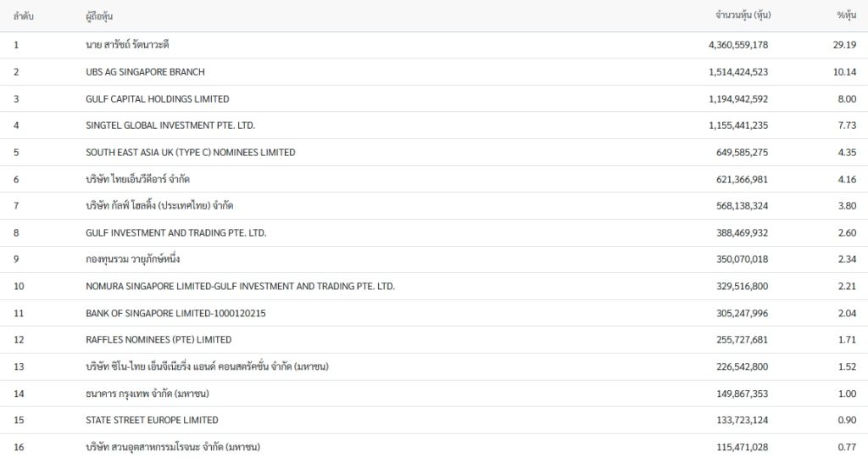
Task: Click percentage value 0.90
Action: (847, 421)
